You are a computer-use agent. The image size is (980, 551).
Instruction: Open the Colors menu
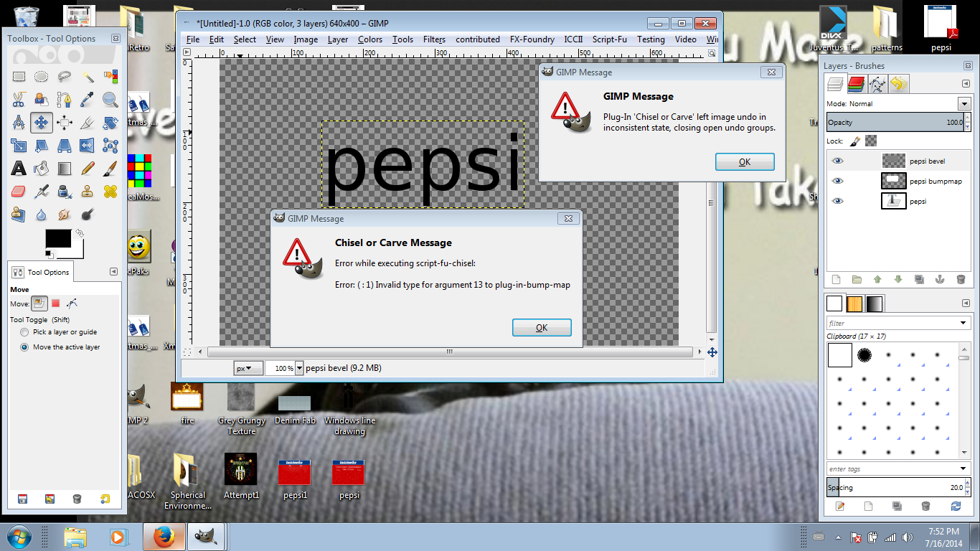[370, 39]
